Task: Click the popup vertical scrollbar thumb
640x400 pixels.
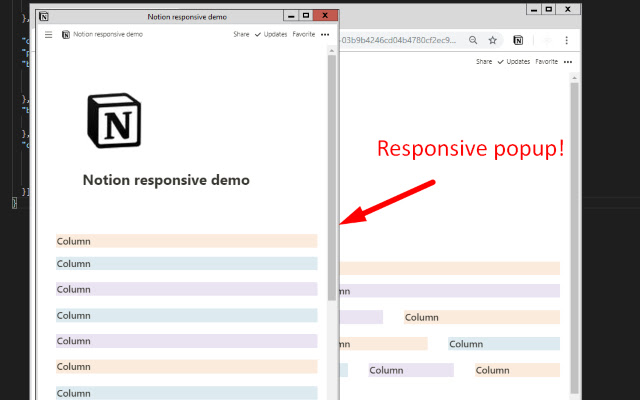Action: click(332, 178)
